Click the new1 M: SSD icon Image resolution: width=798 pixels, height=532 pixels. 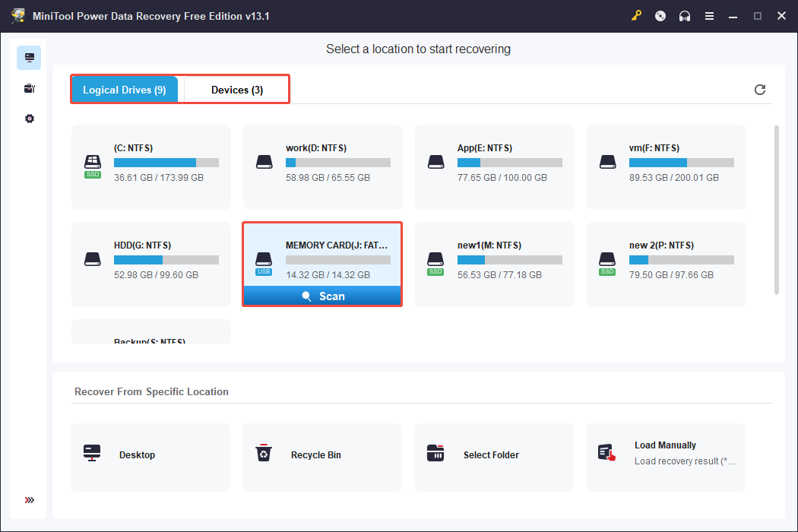435,264
